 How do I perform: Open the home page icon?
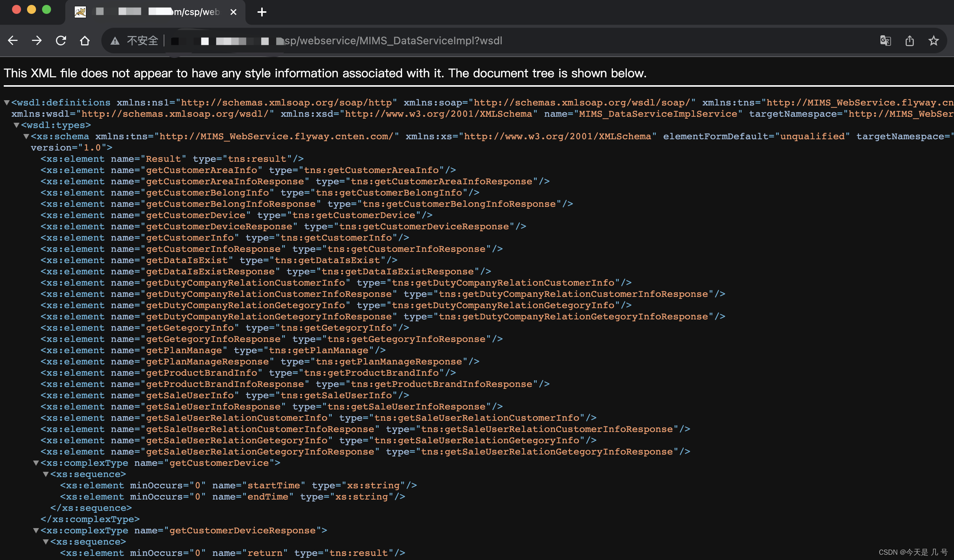click(x=85, y=41)
